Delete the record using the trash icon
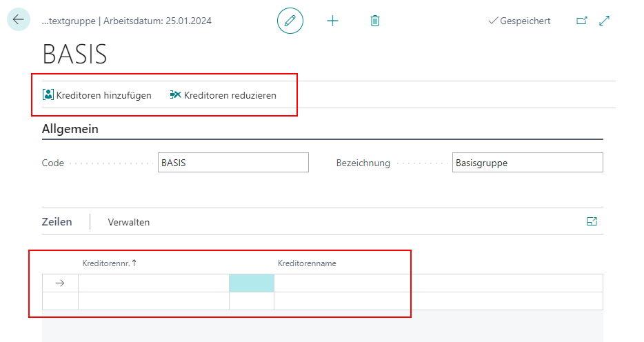Screen dimensions: 644x342 (x=375, y=21)
